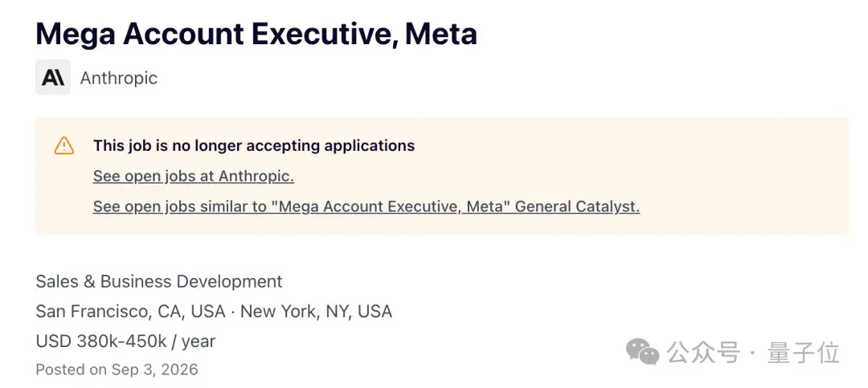Click the dot separator between the two locations
868x388 pixels.
(x=233, y=312)
